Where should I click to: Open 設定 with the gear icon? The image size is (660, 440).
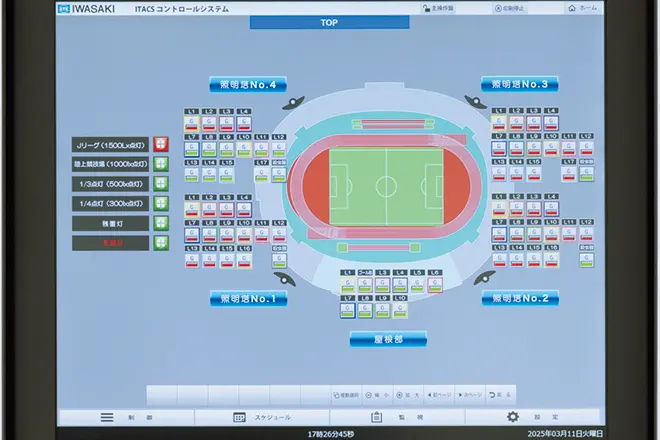coord(513,417)
